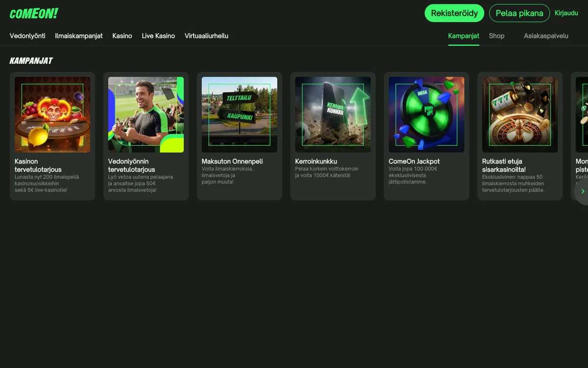Open the Kerroinkunkku phone image

point(333,115)
